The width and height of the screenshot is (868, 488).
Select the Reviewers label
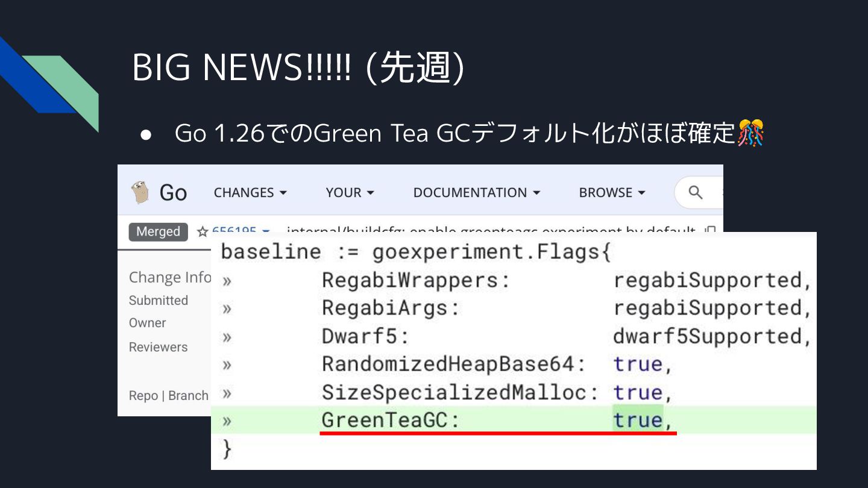158,347
